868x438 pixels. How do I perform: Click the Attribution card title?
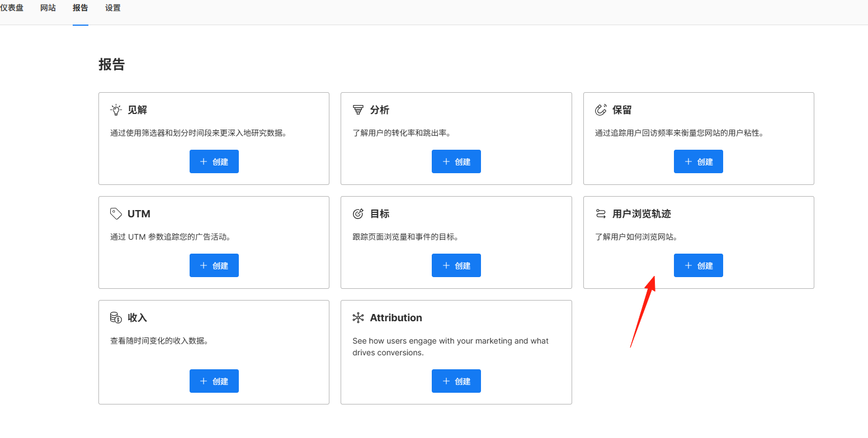pyautogui.click(x=396, y=318)
